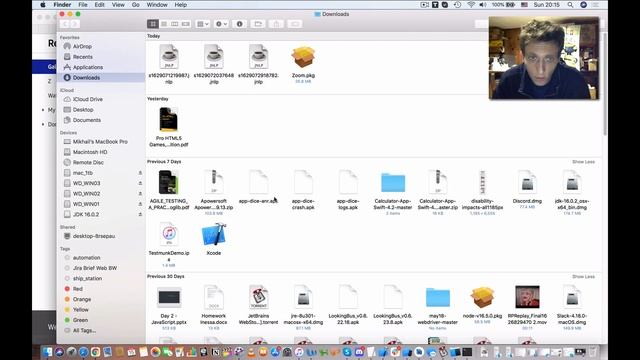The image size is (640, 360).
Task: Select the RPReplay_Final .mov video
Action: click(x=527, y=297)
